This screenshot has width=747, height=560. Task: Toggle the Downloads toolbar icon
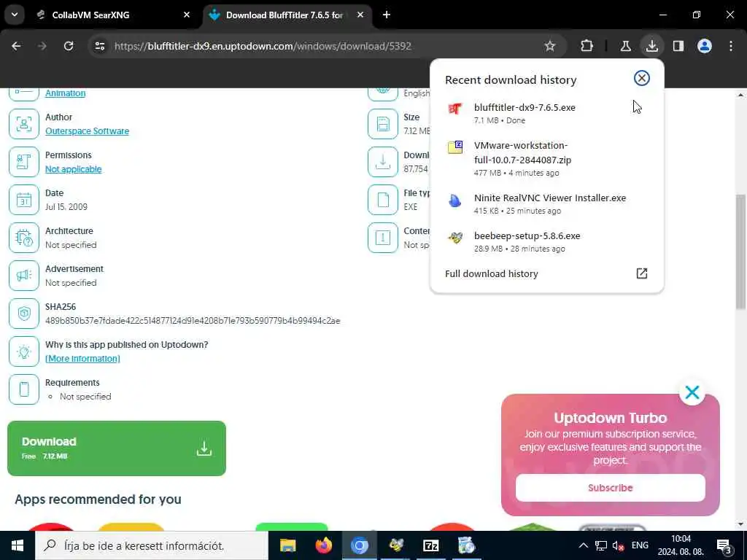(x=651, y=46)
